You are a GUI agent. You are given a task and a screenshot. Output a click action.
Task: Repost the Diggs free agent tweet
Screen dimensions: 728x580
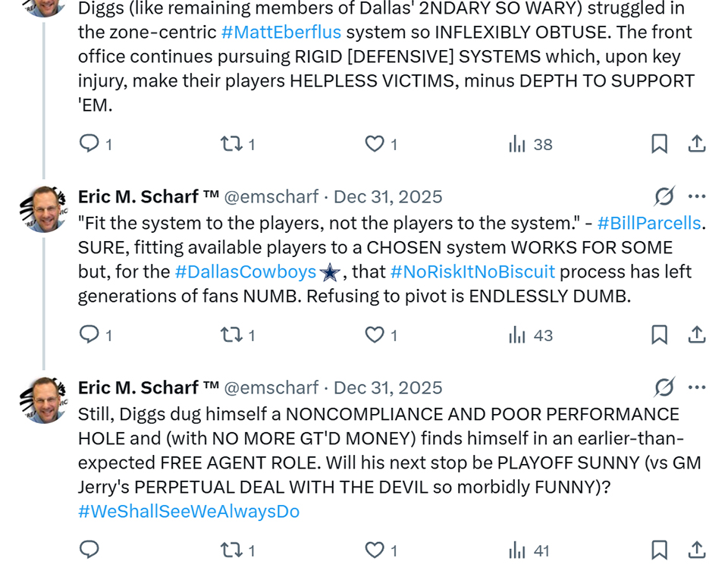[x=231, y=550]
